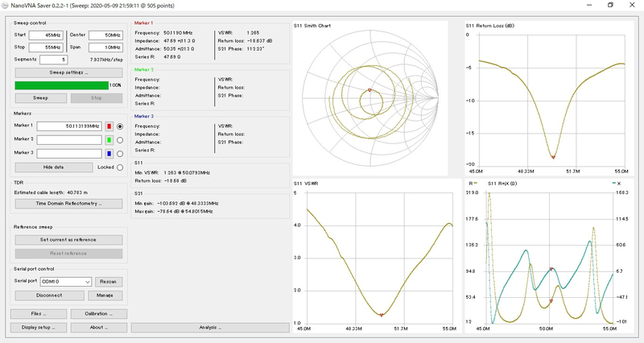Click the Span frequency field
The height and width of the screenshot is (343, 644).
(105, 48)
